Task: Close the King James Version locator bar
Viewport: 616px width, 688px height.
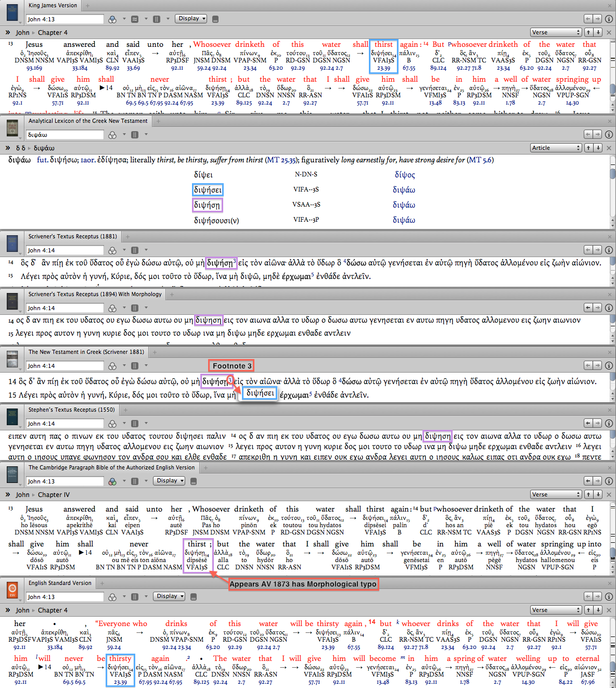Action: [x=609, y=32]
